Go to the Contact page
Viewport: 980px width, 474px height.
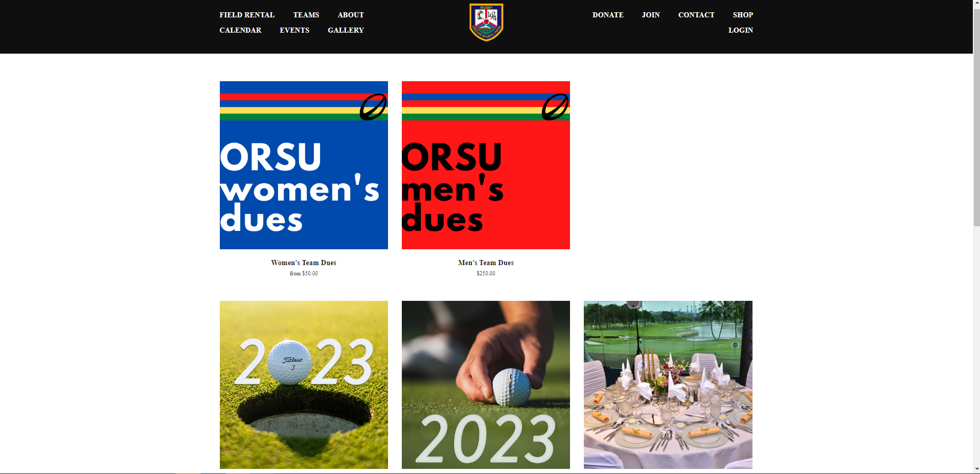pos(696,15)
